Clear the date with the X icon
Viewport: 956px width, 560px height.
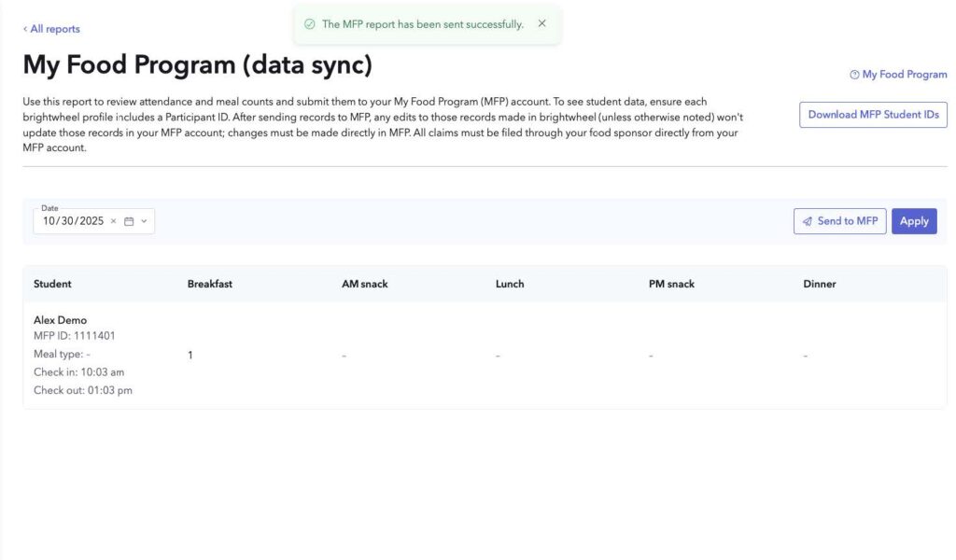(114, 221)
